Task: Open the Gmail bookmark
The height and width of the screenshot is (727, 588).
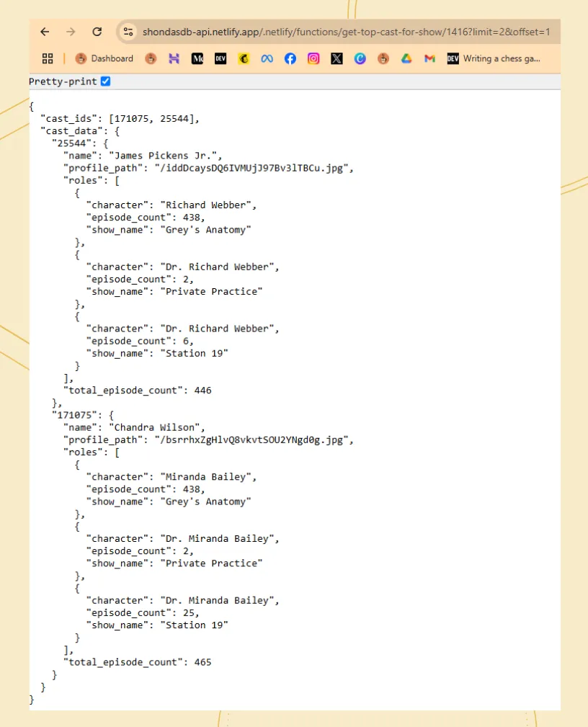Action: [x=429, y=59]
